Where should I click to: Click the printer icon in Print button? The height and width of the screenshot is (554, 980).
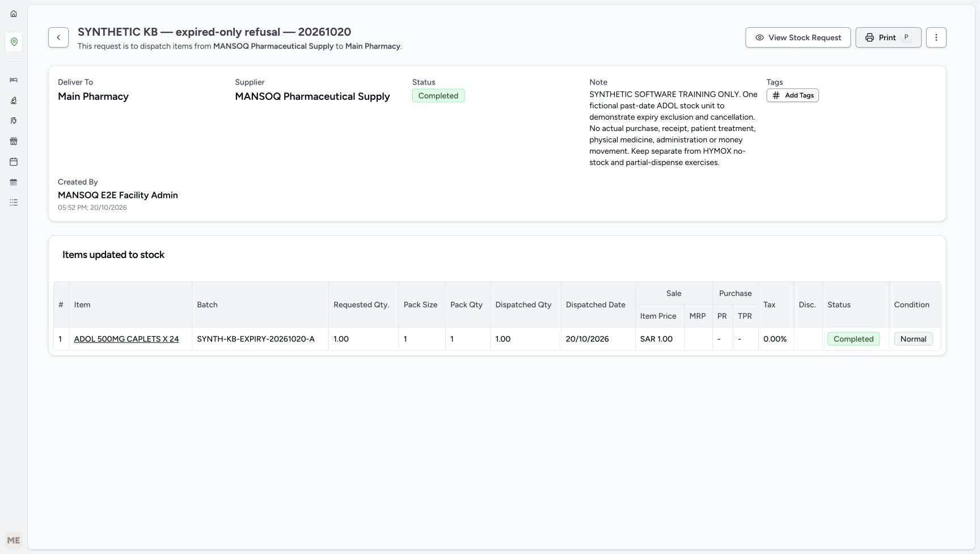869,37
